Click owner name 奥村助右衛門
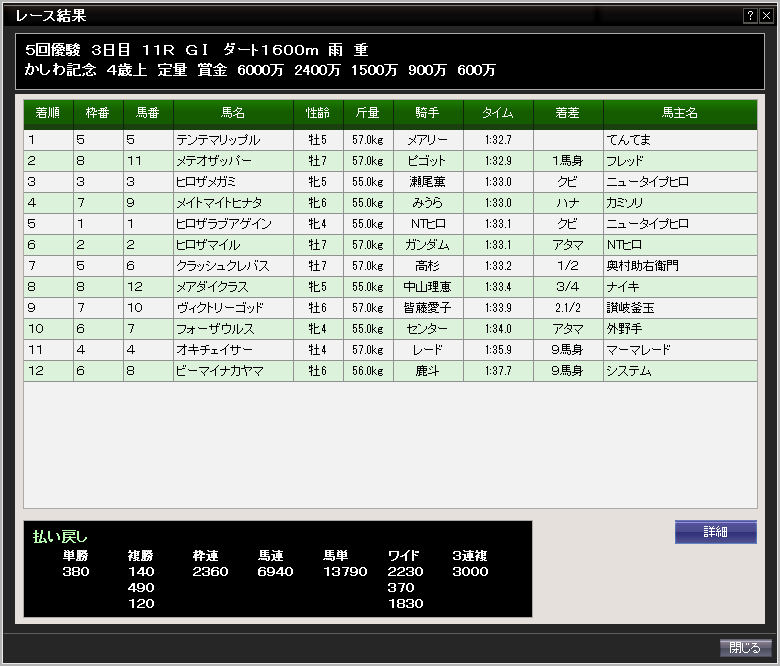This screenshot has height=666, width=780. (643, 266)
